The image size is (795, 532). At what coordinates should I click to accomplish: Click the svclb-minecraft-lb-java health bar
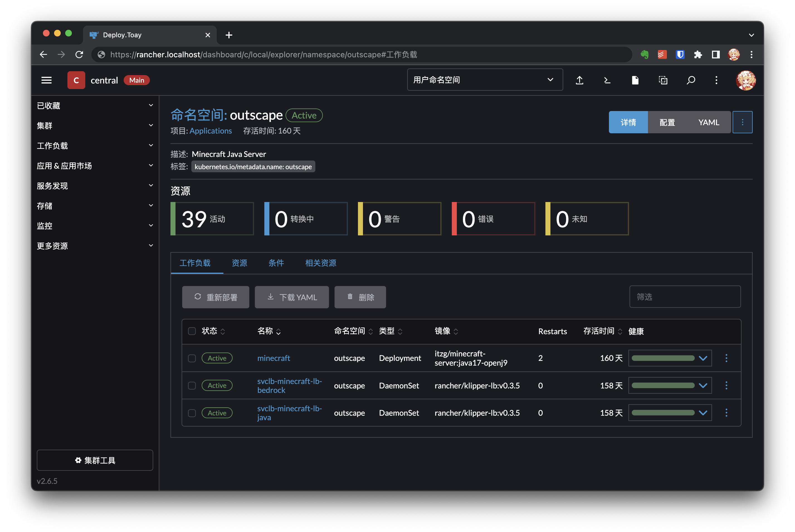coord(663,413)
